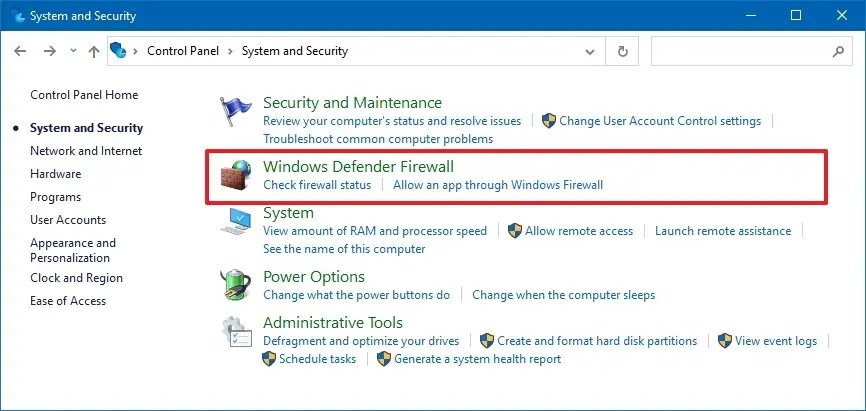
Task: Open recent locations dropdown arrow
Action: tap(73, 51)
